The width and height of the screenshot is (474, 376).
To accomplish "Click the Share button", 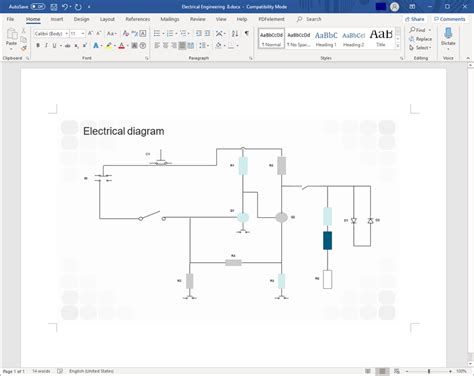I will click(x=415, y=19).
